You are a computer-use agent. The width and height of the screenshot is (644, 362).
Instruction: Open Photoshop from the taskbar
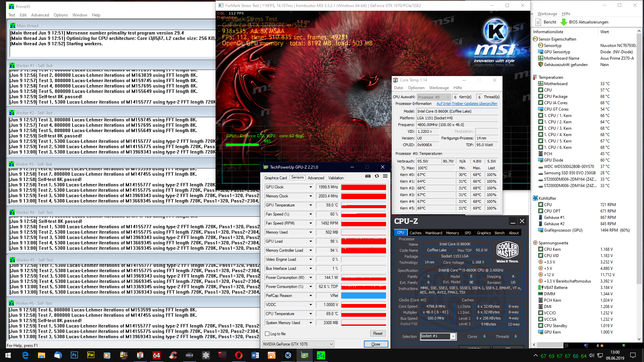pyautogui.click(x=74, y=355)
